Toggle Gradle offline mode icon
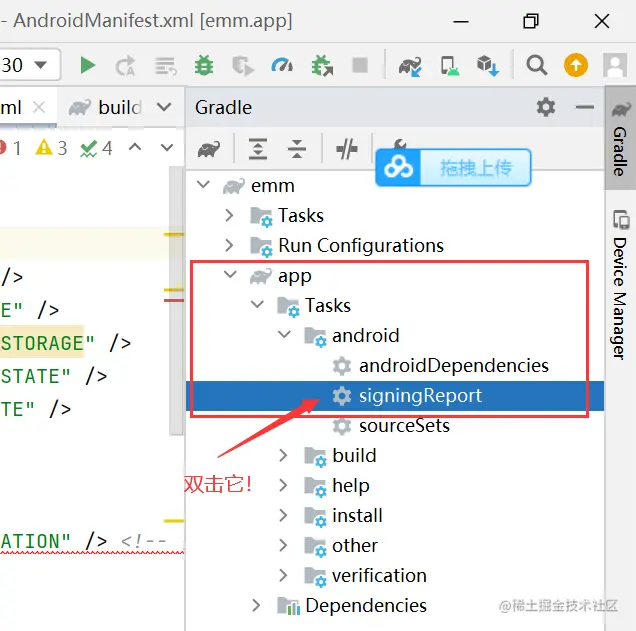 pyautogui.click(x=347, y=149)
